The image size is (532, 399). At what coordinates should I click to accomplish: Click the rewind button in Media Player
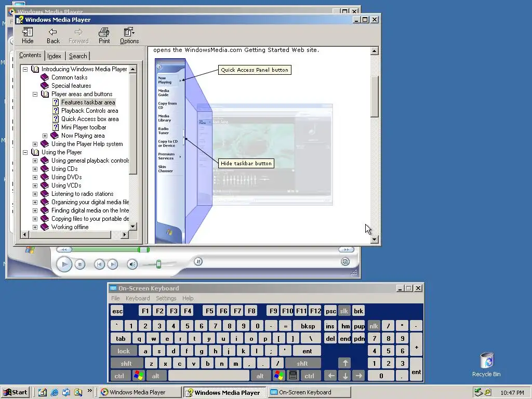coord(64,249)
